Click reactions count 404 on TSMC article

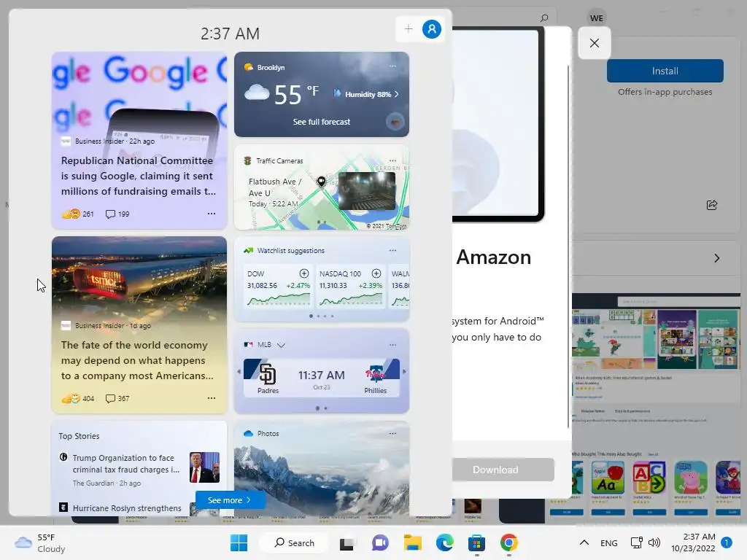78,398
